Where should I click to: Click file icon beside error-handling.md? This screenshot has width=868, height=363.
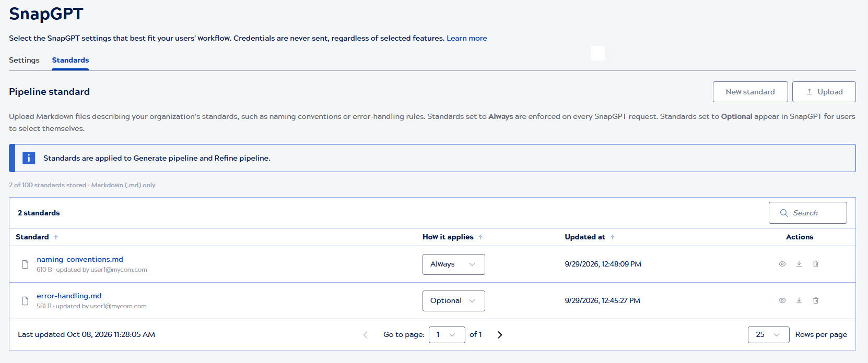[x=25, y=301]
